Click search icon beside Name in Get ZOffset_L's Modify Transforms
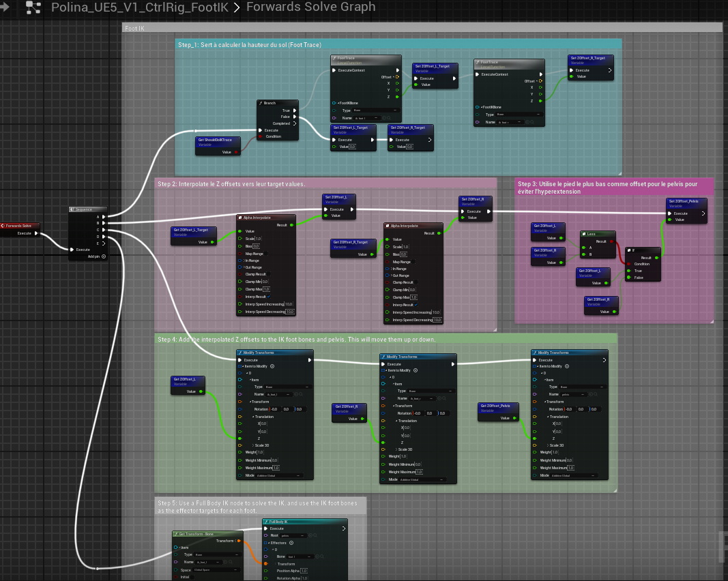This screenshot has width=728, height=581. coord(302,394)
